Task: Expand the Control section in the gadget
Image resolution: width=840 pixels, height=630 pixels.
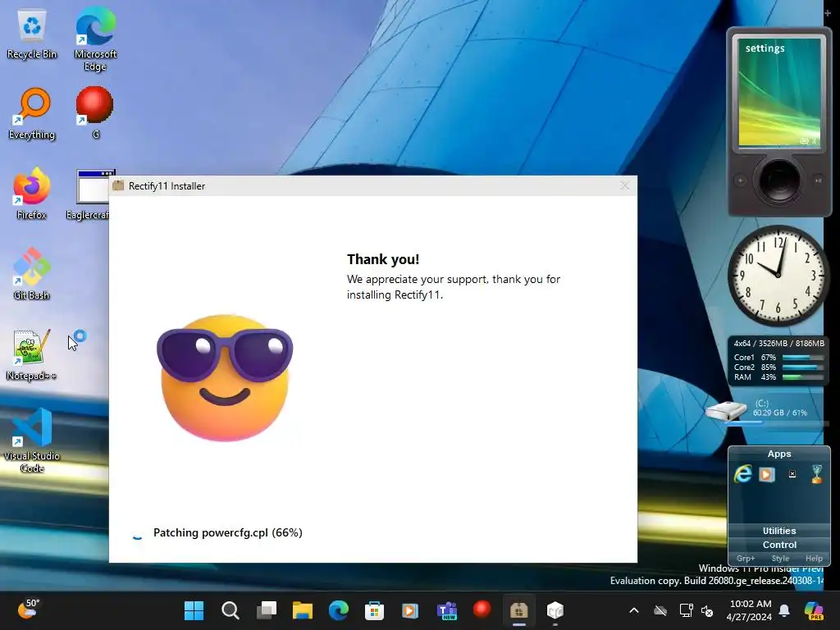Action: (779, 545)
